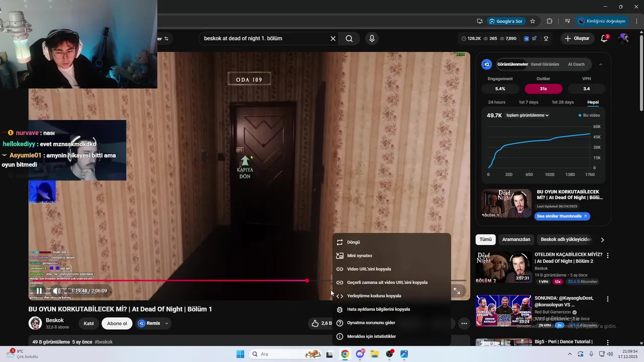Switch to Genel Görünüm tab

[x=545, y=64]
